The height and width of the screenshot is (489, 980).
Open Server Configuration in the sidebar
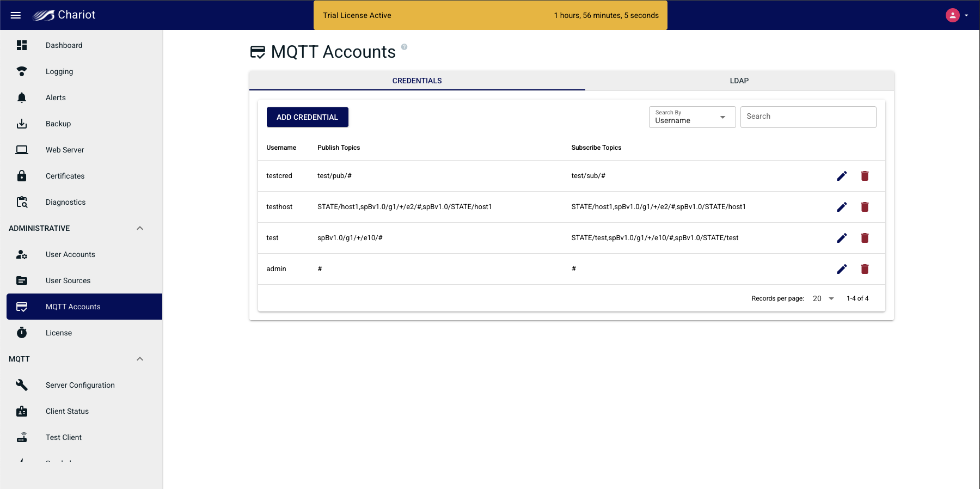point(80,385)
